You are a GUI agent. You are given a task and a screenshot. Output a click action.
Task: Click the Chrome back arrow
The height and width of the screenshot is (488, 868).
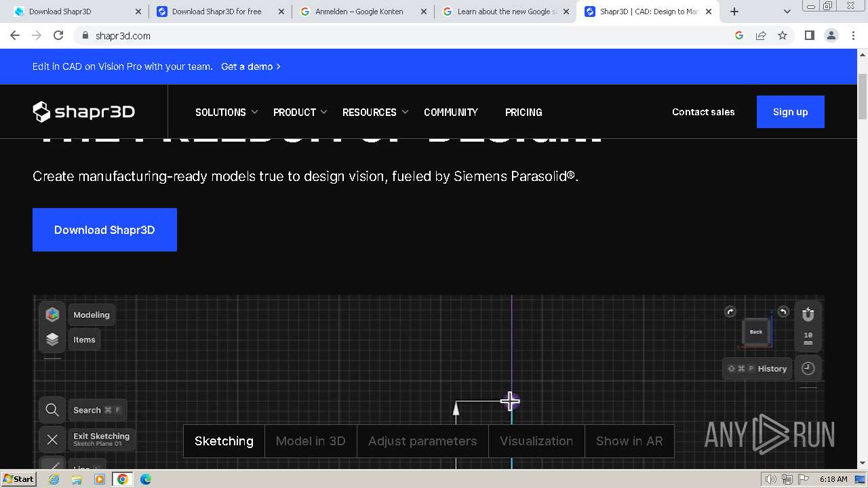point(15,35)
